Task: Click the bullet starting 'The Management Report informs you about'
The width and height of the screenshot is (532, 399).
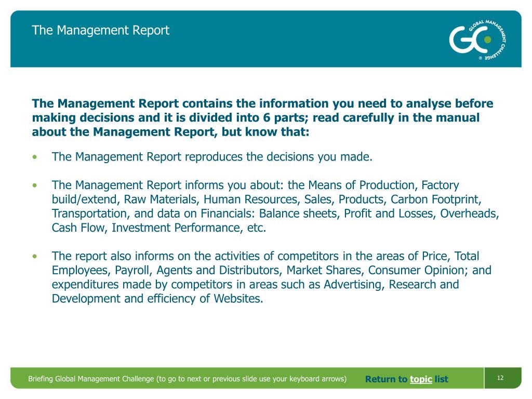Action: click(275, 206)
